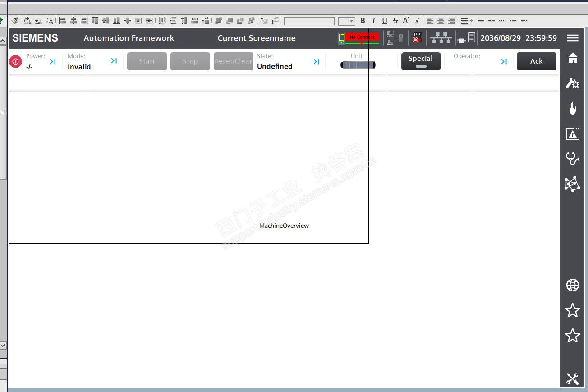Click the center vertically in frame icon
The image size is (588, 392).
pyautogui.click(x=149, y=21)
